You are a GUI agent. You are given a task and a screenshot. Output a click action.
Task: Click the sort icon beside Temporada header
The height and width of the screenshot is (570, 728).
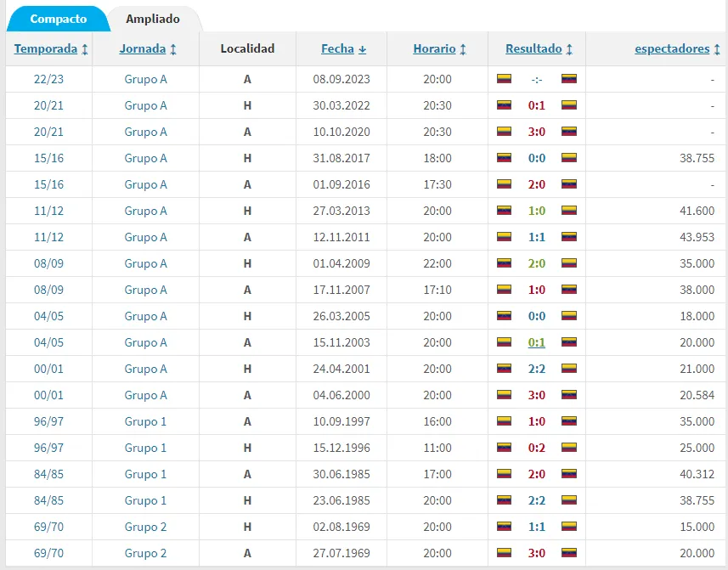click(85, 48)
